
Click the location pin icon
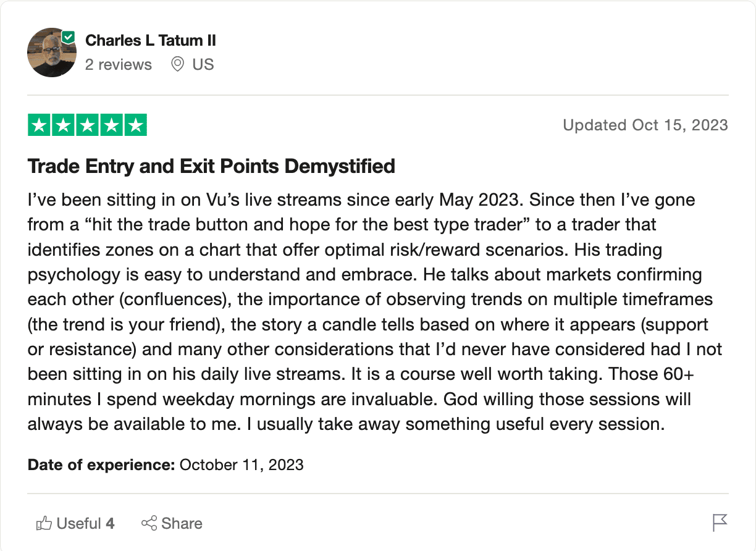coord(178,64)
